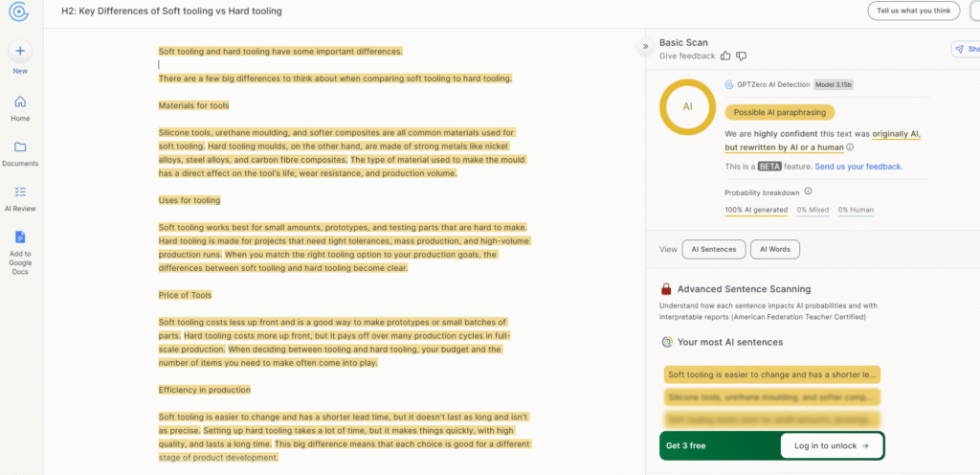Open the Documents folder icon
980x475 pixels.
(x=20, y=147)
